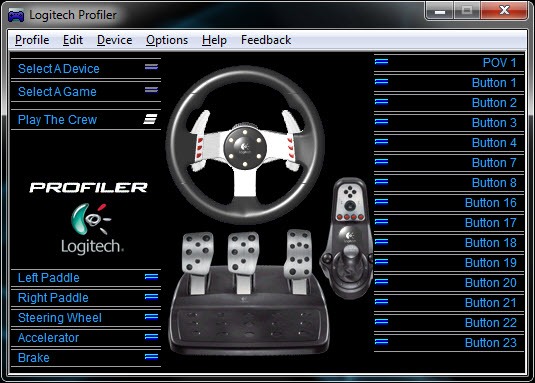The image size is (535, 383).
Task: Select the Button 23 entry
Action: pos(449,342)
